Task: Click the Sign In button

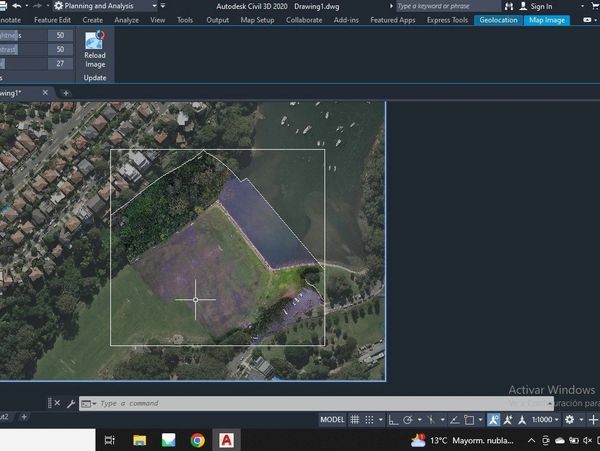Action: click(541, 6)
